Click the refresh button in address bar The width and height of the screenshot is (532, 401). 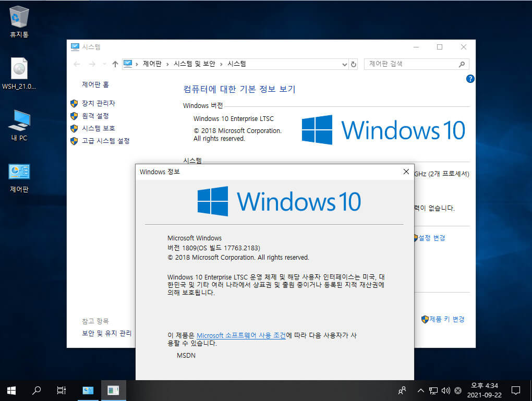(354, 64)
